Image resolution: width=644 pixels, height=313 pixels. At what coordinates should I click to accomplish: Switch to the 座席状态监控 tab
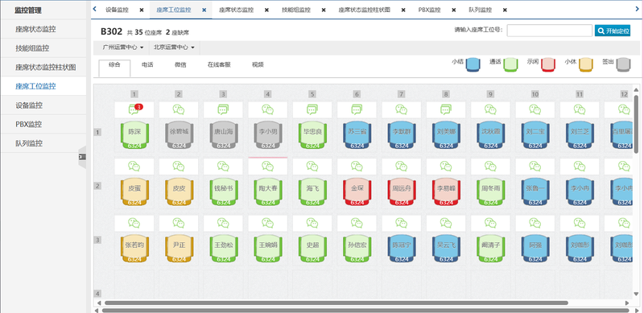point(236,10)
